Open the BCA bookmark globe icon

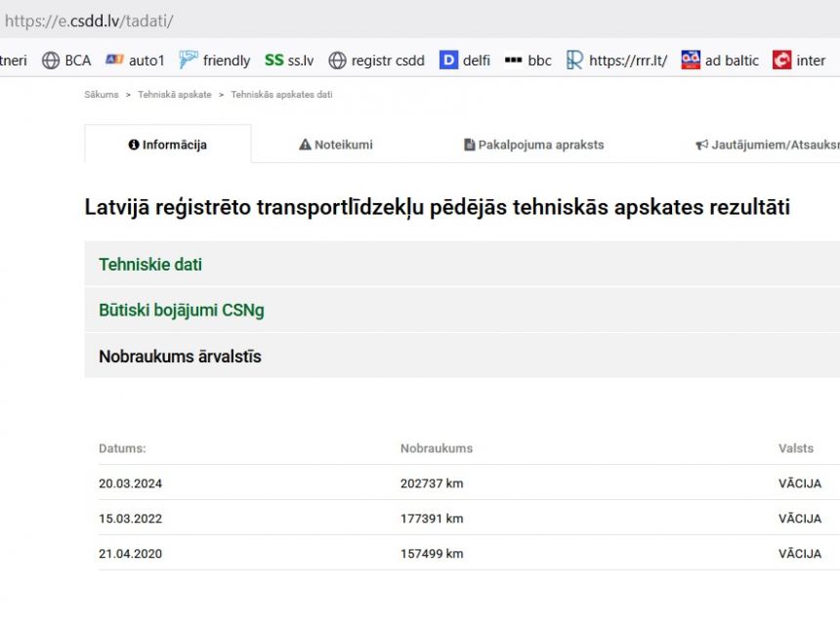(51, 61)
